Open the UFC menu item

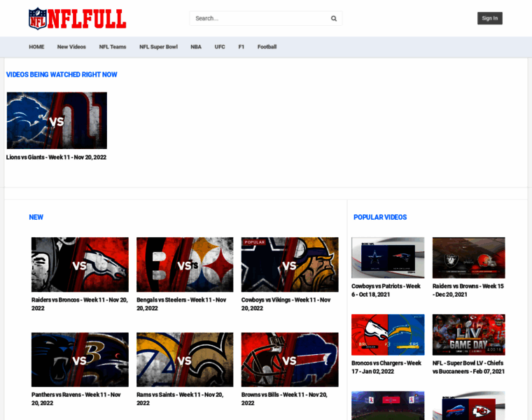[220, 47]
